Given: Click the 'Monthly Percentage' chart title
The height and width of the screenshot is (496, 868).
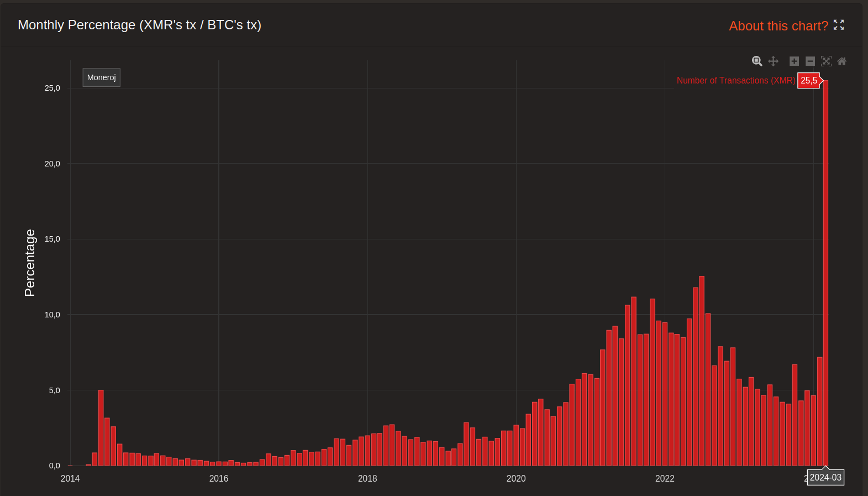Looking at the screenshot, I should click(139, 25).
